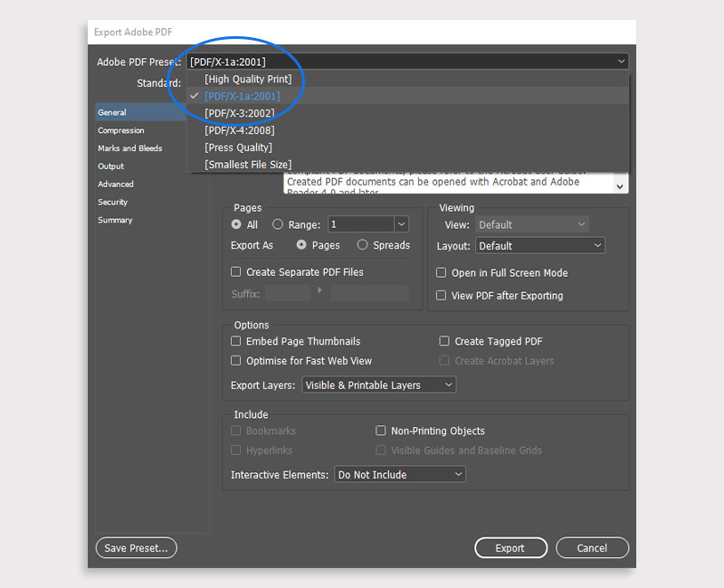The width and height of the screenshot is (724, 588).
Task: Toggle Open in Full Screen Mode
Action: point(442,273)
